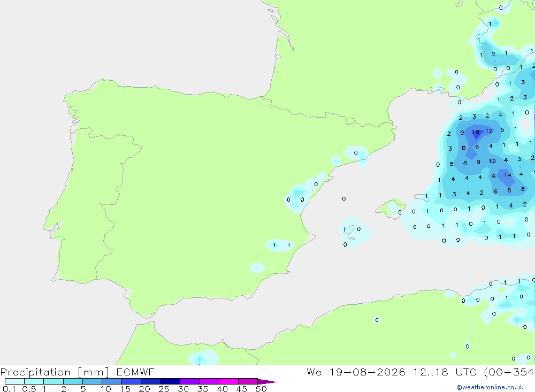
Task: Click the '25' legend scale label
Action: [164, 389]
